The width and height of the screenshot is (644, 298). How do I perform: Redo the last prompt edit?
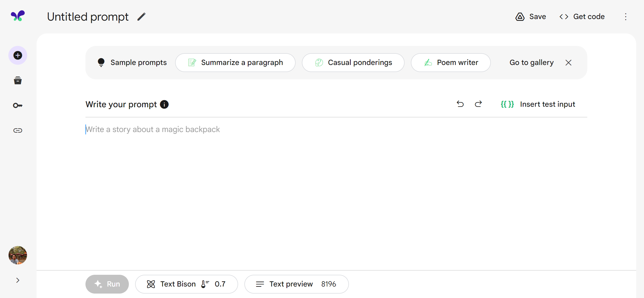tap(478, 104)
